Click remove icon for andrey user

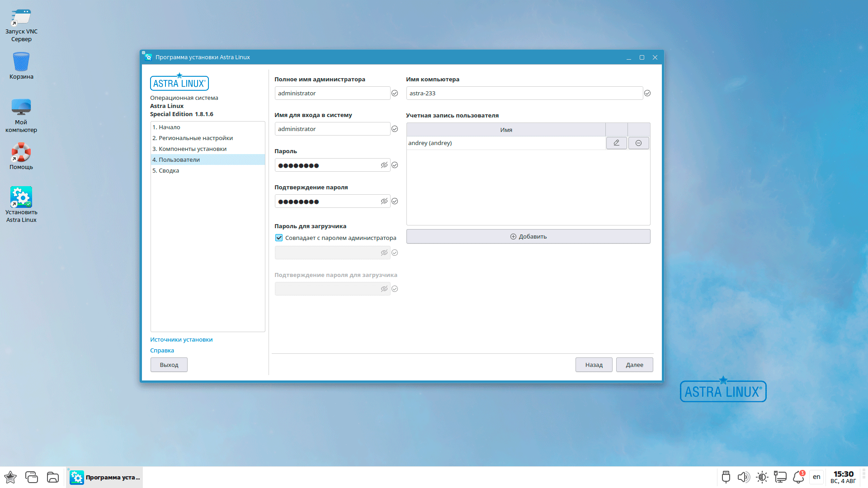(638, 143)
